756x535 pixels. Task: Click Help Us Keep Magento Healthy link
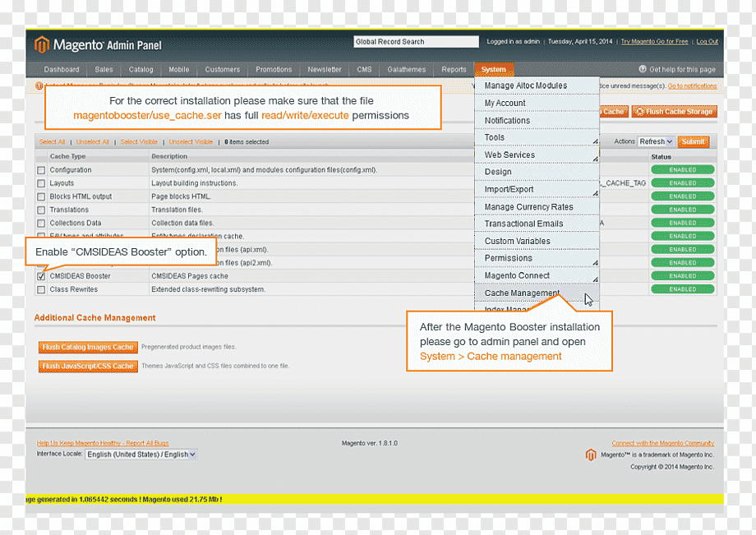point(103,443)
